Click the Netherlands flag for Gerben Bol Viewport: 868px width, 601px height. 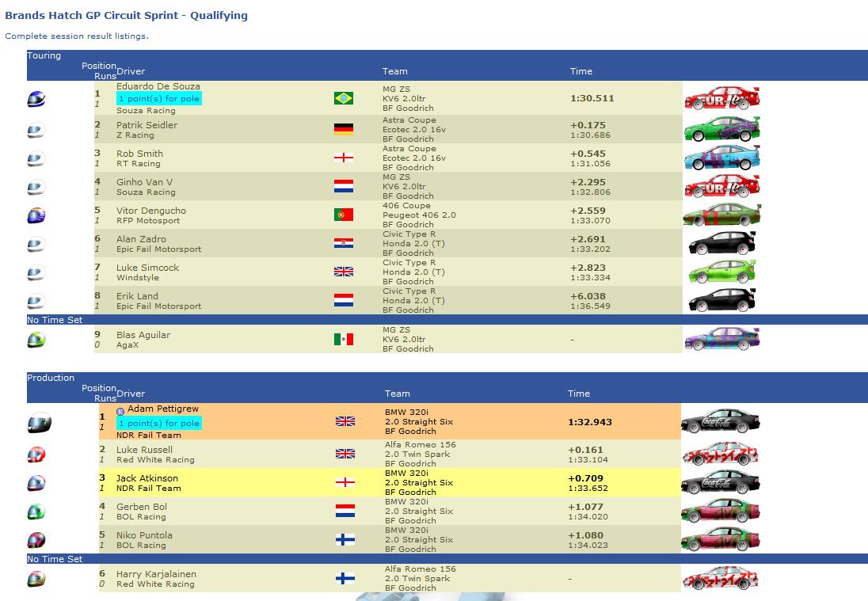tap(345, 511)
